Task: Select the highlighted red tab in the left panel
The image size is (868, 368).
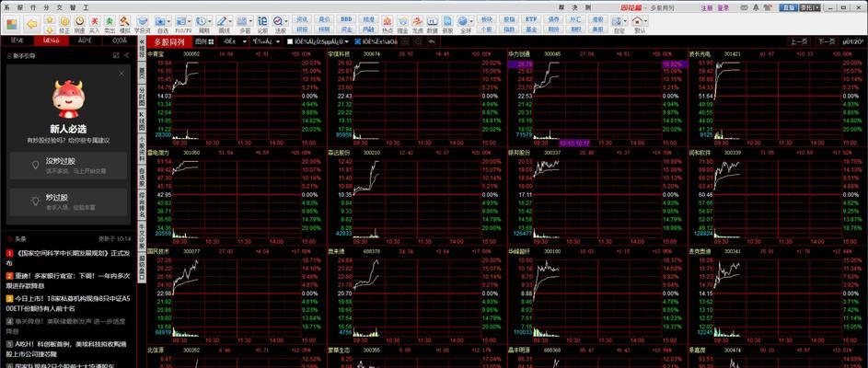Action: [x=51, y=41]
